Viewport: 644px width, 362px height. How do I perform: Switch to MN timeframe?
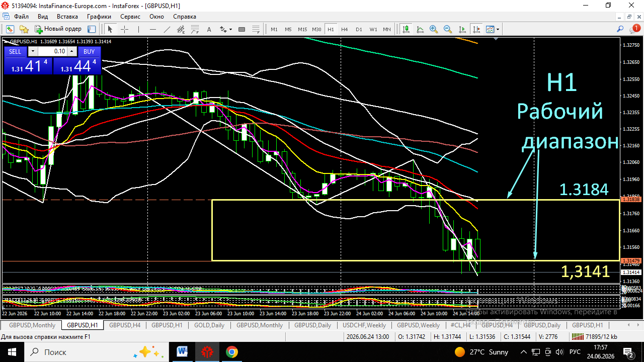[386, 29]
